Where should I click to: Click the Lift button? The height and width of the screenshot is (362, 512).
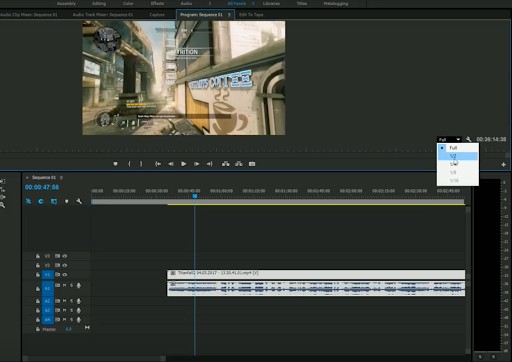[226, 164]
